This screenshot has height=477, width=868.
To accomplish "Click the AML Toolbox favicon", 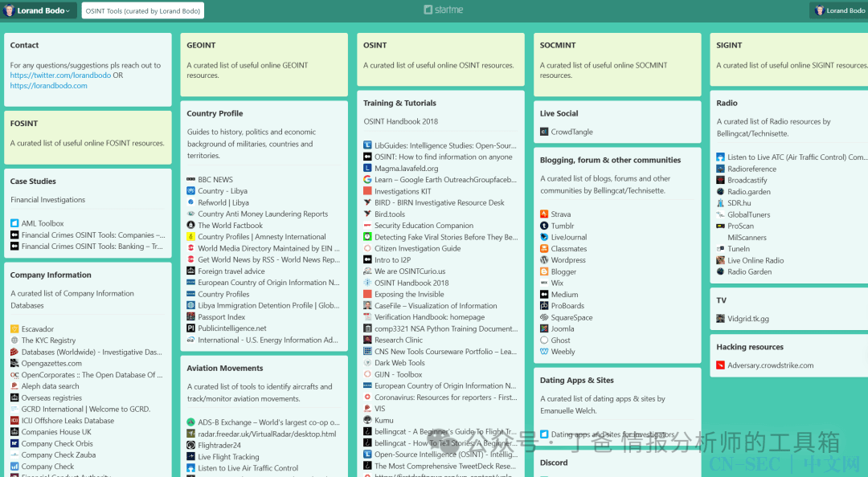I will click(x=14, y=223).
